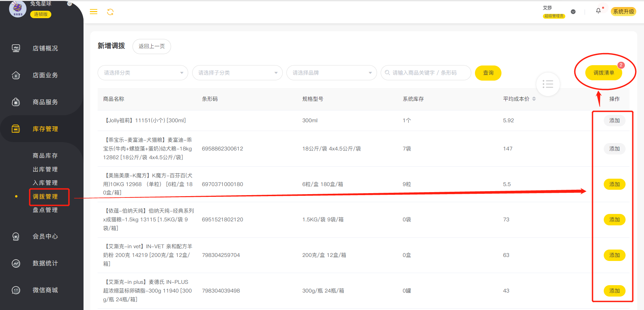Open the 请选择分类 dropdown
Viewport: 644px width, 310px height.
pos(143,73)
